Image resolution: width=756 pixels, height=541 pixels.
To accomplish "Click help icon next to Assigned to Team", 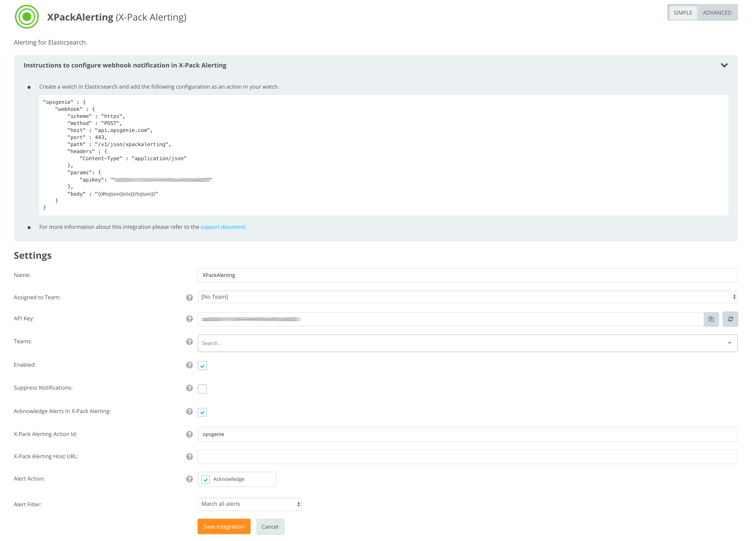I will [189, 297].
